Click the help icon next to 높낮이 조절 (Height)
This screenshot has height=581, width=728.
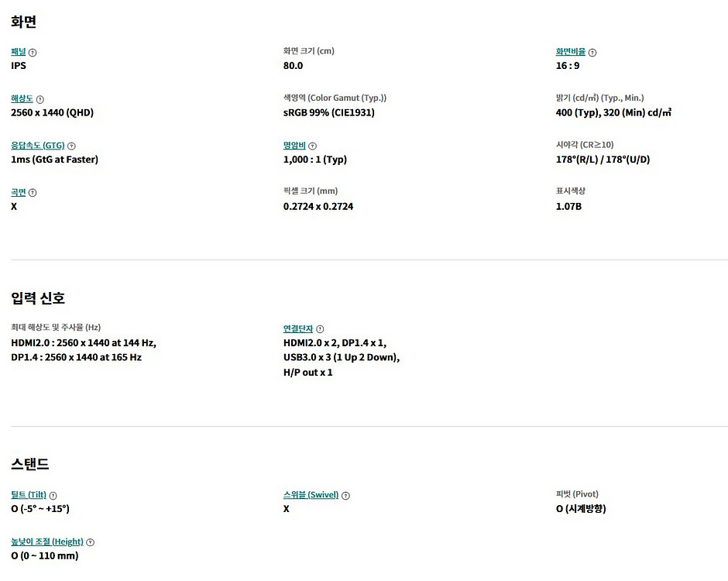pyautogui.click(x=91, y=542)
